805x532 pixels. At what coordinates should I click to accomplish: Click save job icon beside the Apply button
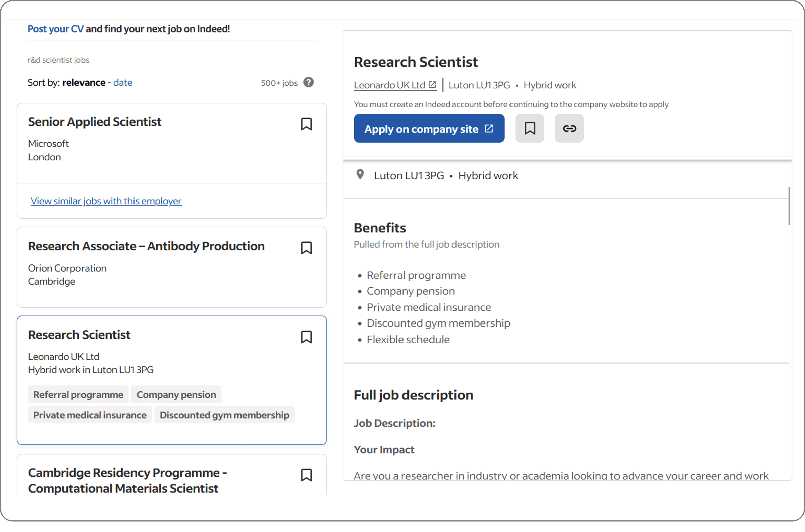click(529, 129)
